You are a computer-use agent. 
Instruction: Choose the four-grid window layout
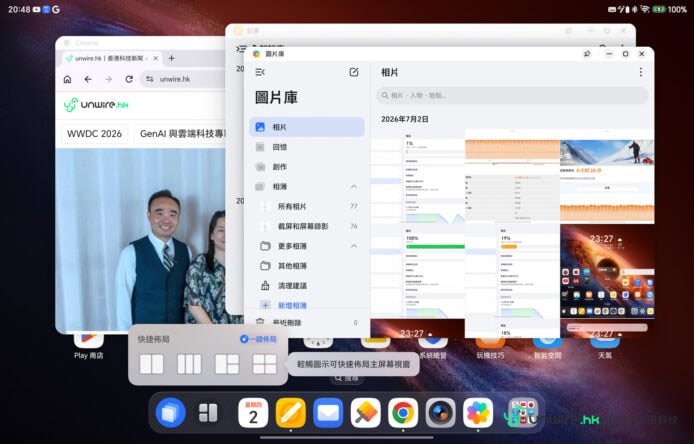click(x=264, y=364)
